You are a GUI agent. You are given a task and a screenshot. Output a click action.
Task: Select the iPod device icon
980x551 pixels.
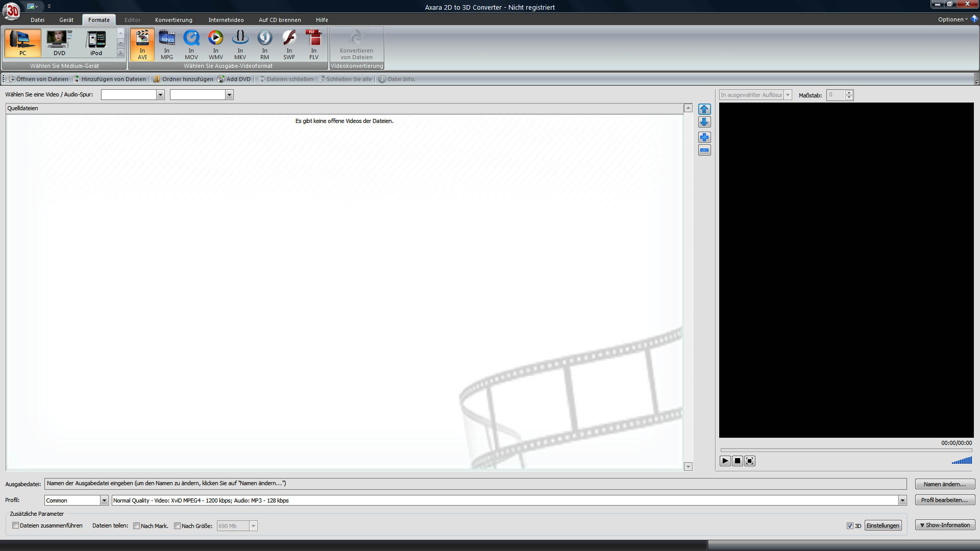[96, 43]
